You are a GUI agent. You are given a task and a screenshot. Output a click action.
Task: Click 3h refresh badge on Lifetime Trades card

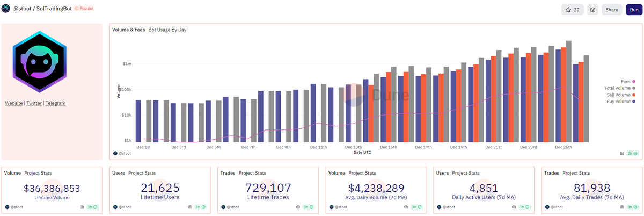[309, 207]
